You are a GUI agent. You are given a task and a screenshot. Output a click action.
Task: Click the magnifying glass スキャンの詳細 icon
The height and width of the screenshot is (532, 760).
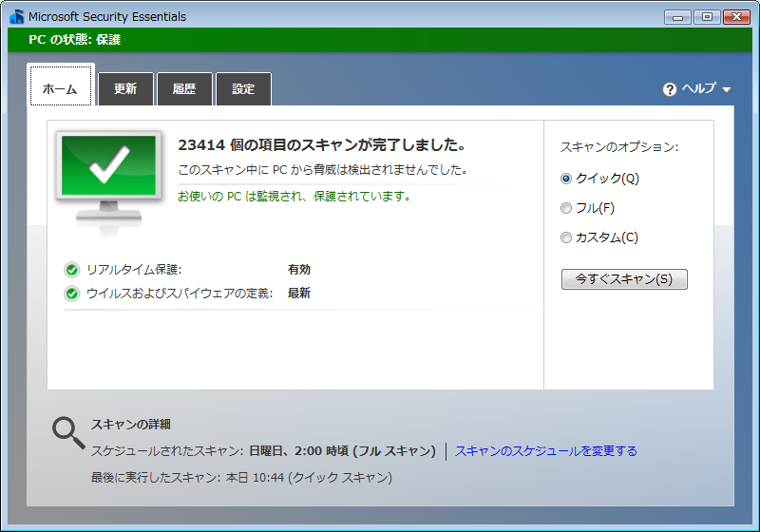(x=68, y=432)
